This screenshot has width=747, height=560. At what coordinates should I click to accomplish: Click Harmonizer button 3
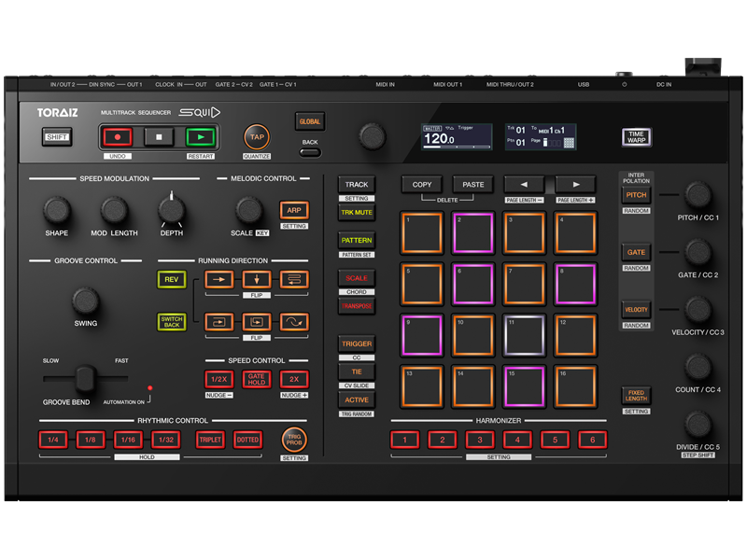[x=480, y=440]
